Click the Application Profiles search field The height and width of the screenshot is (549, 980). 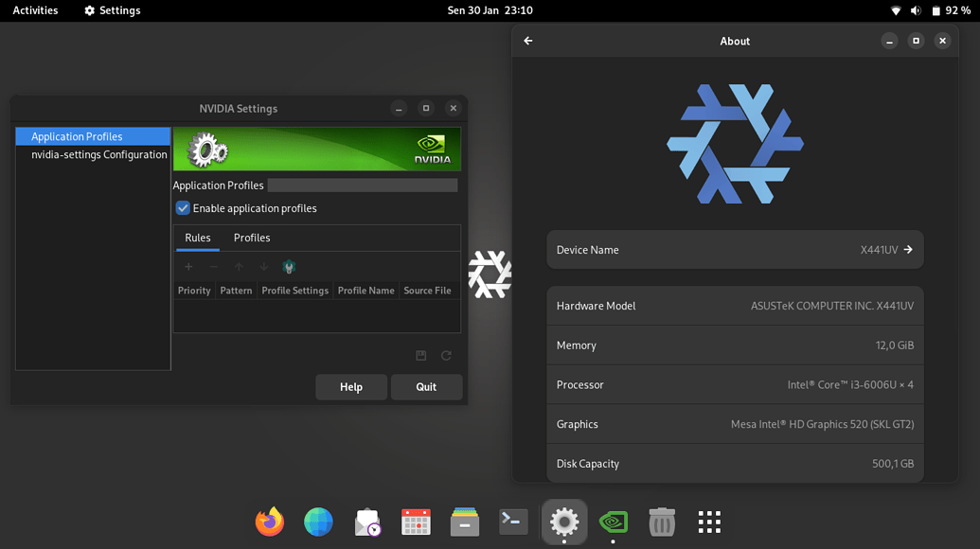click(363, 185)
